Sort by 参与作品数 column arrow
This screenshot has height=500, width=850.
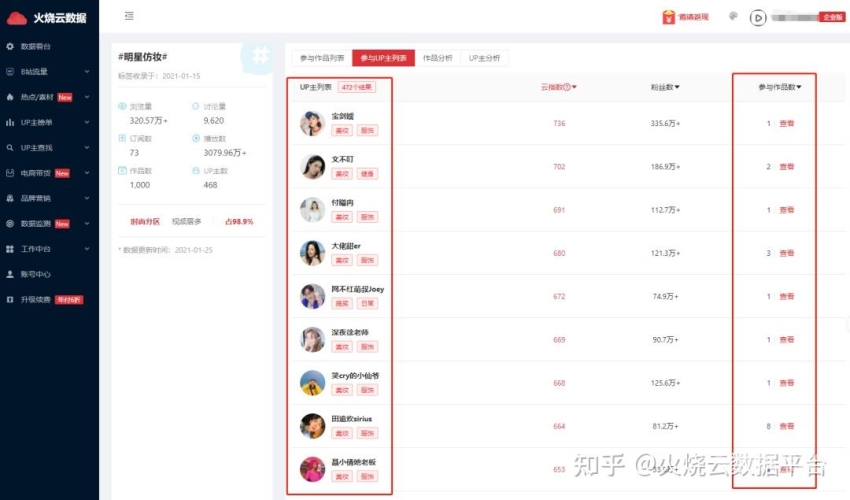[799, 87]
